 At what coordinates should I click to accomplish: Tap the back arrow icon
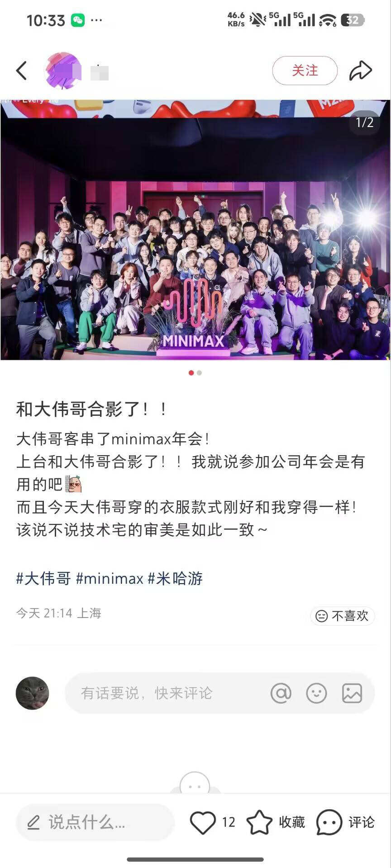tap(21, 71)
